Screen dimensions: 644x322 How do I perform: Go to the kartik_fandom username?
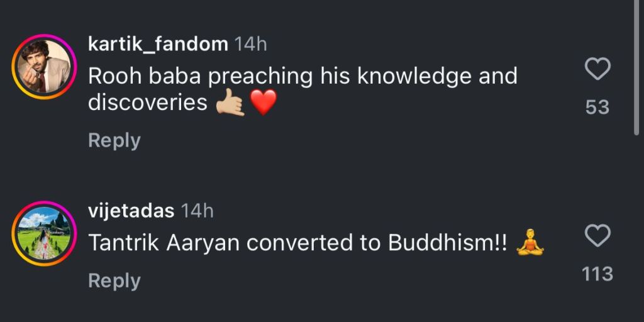point(158,45)
